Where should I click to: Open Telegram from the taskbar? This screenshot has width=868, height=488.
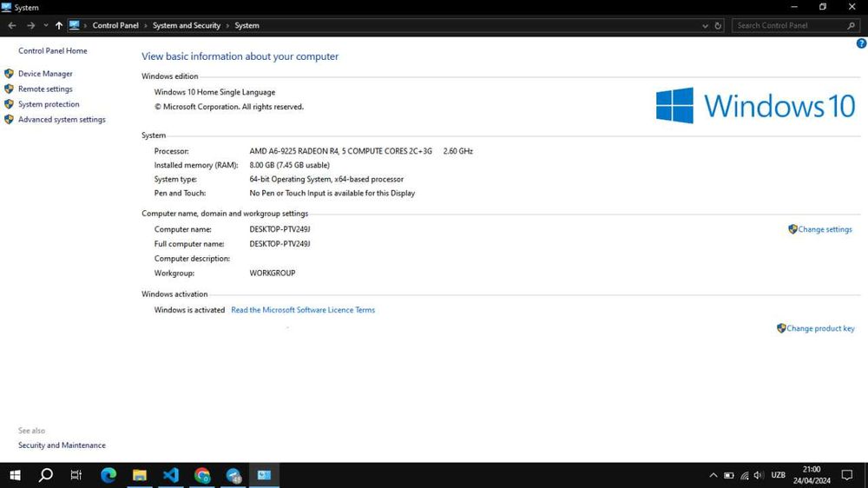[233, 475]
